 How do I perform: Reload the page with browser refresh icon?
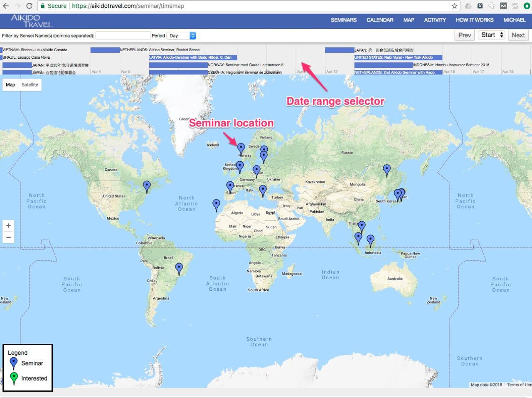coord(29,6)
